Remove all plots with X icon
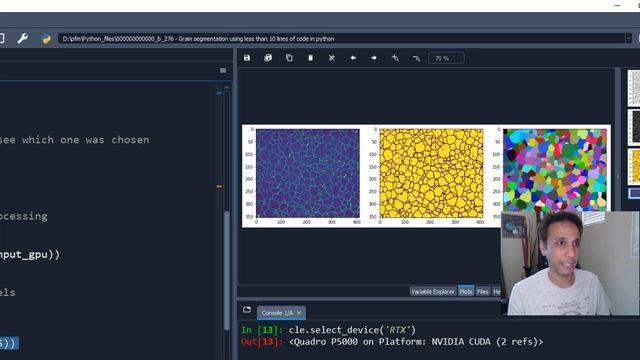Screen dimensions: 640x360 [x=332, y=58]
